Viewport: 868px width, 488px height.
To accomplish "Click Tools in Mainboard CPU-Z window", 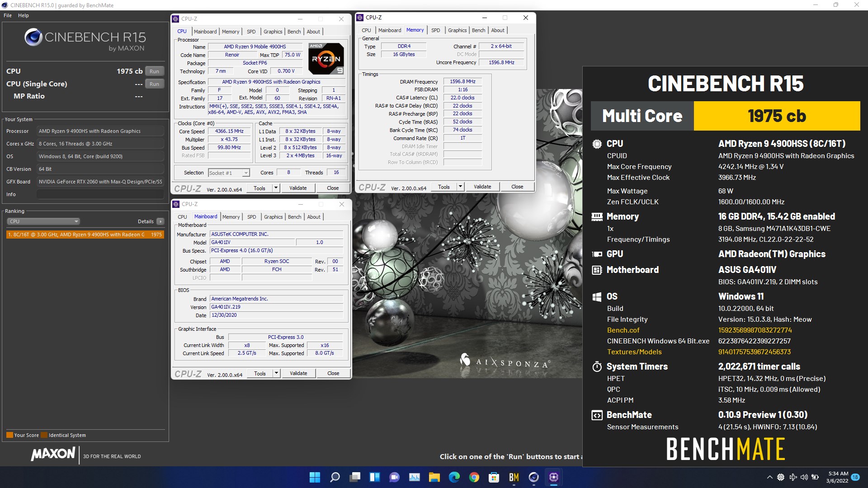I will 260,373.
